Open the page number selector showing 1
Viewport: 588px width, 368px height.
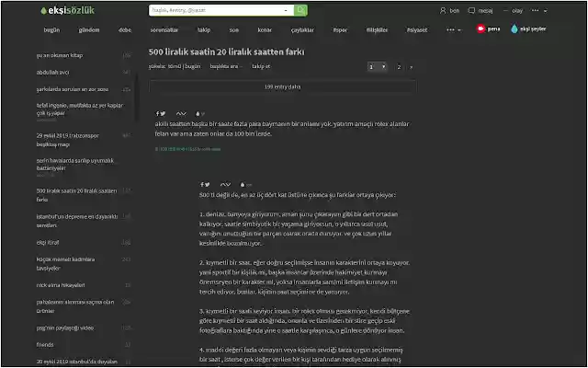[377, 67]
